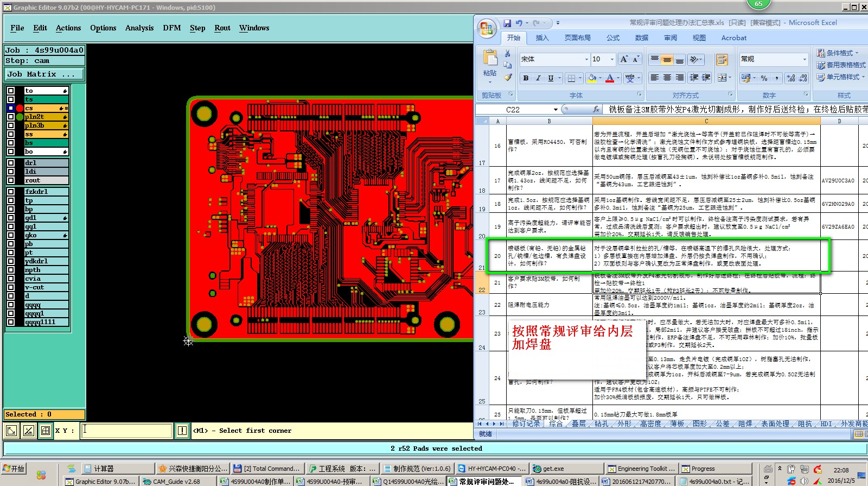This screenshot has height=486, width=868.
Task: Click the Excel formula bar text
Action: 735,109
